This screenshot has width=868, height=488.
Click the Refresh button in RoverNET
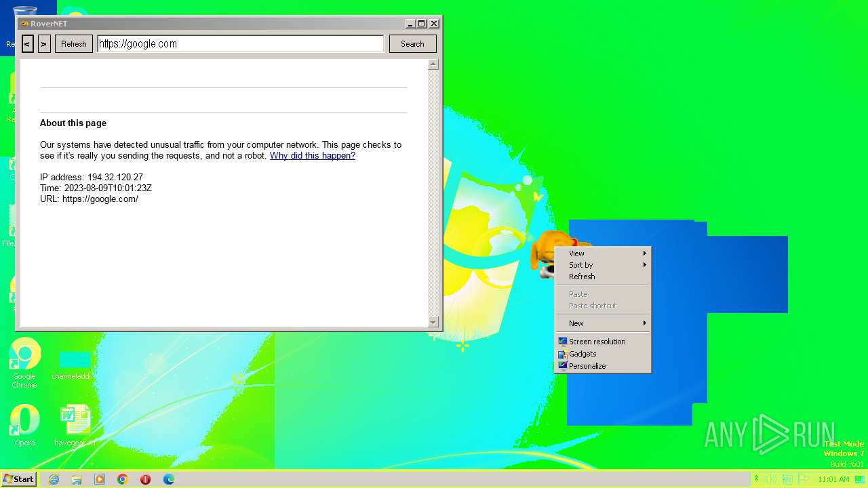74,44
